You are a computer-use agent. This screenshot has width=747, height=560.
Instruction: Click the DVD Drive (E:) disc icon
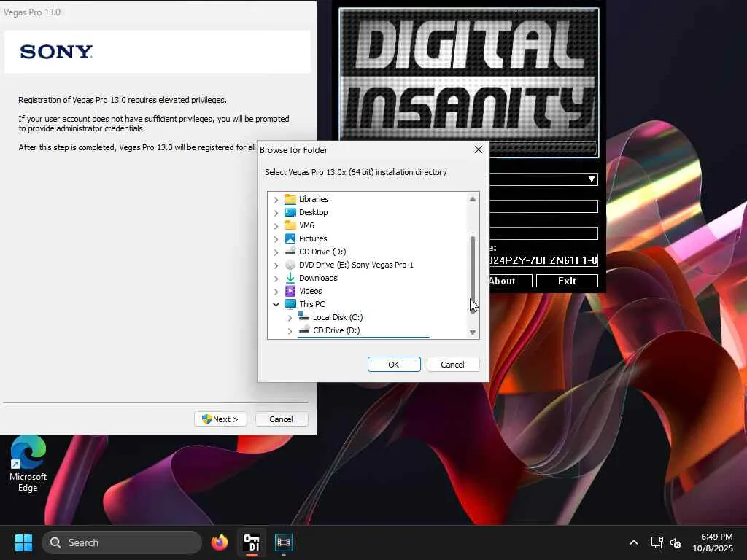290,265
